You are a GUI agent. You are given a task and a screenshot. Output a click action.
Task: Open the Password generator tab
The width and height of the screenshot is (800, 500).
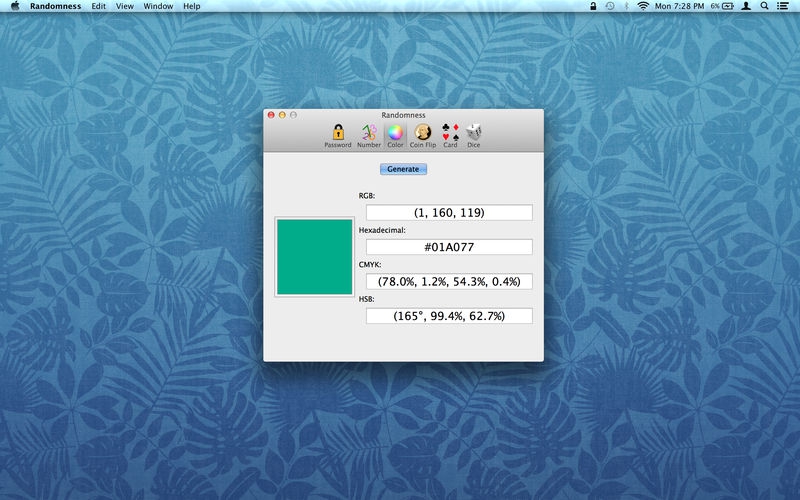pos(337,135)
